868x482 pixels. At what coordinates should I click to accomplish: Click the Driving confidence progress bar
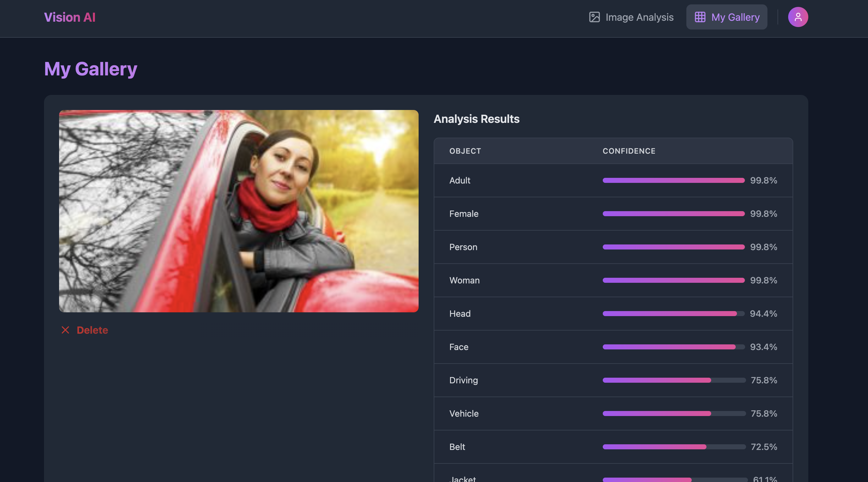pos(674,380)
